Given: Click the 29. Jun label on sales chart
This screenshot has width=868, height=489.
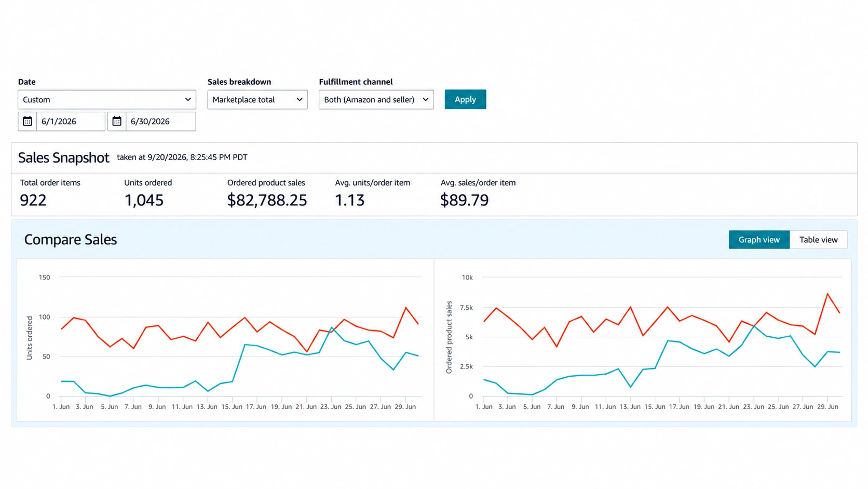Looking at the screenshot, I should (828, 407).
